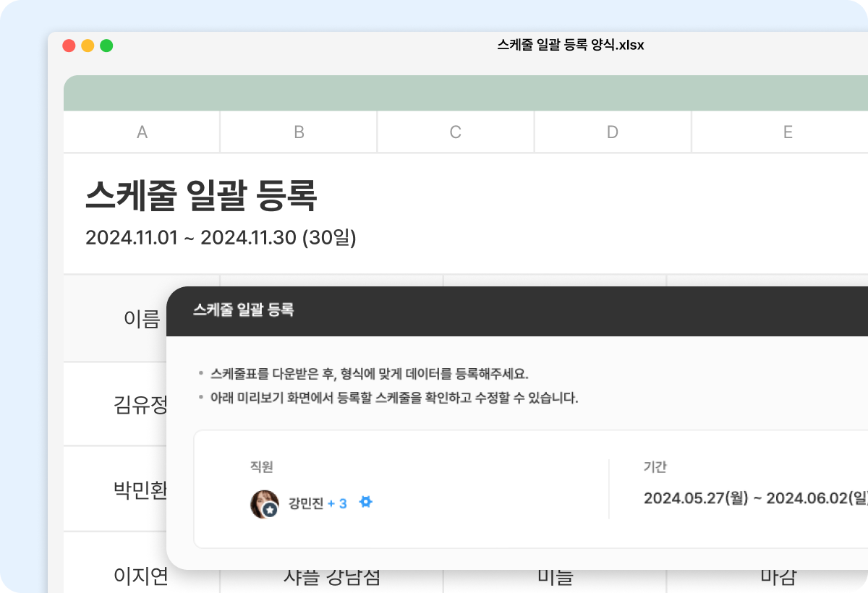Click the star badge on 강민진's avatar
The width and height of the screenshot is (868, 593).
tap(271, 511)
